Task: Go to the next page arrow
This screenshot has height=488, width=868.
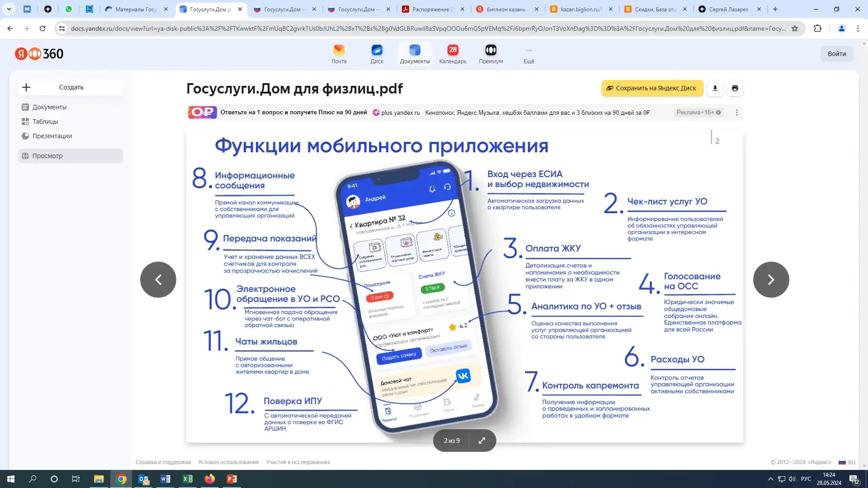Action: click(x=771, y=280)
